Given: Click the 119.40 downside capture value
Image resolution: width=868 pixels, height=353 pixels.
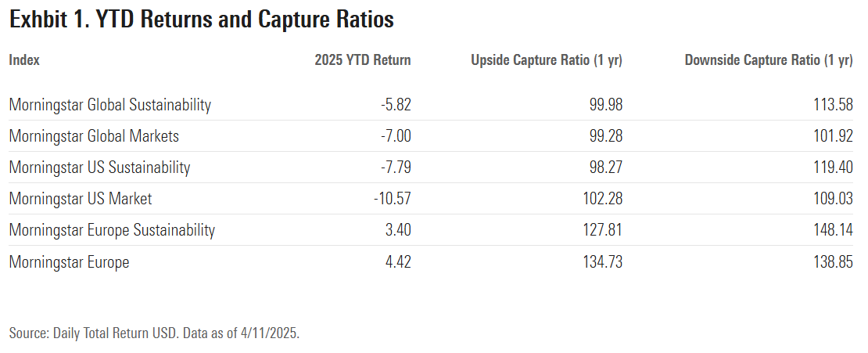Looking at the screenshot, I should [x=830, y=167].
